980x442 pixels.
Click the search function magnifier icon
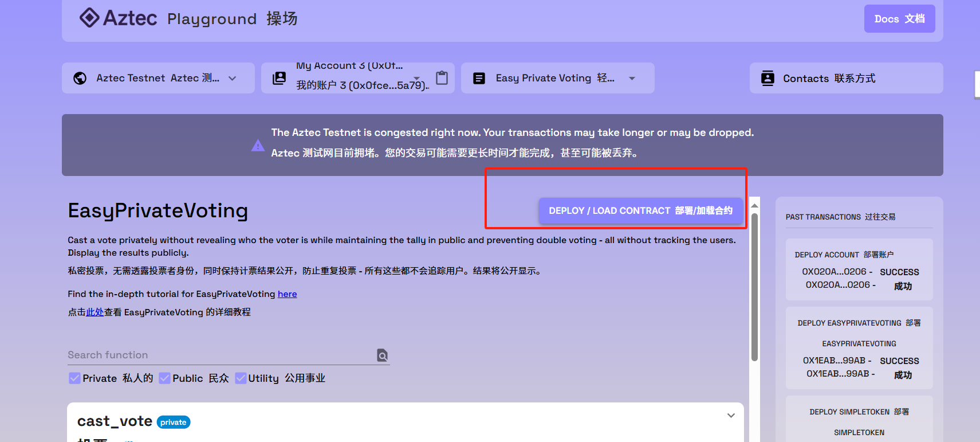point(382,355)
